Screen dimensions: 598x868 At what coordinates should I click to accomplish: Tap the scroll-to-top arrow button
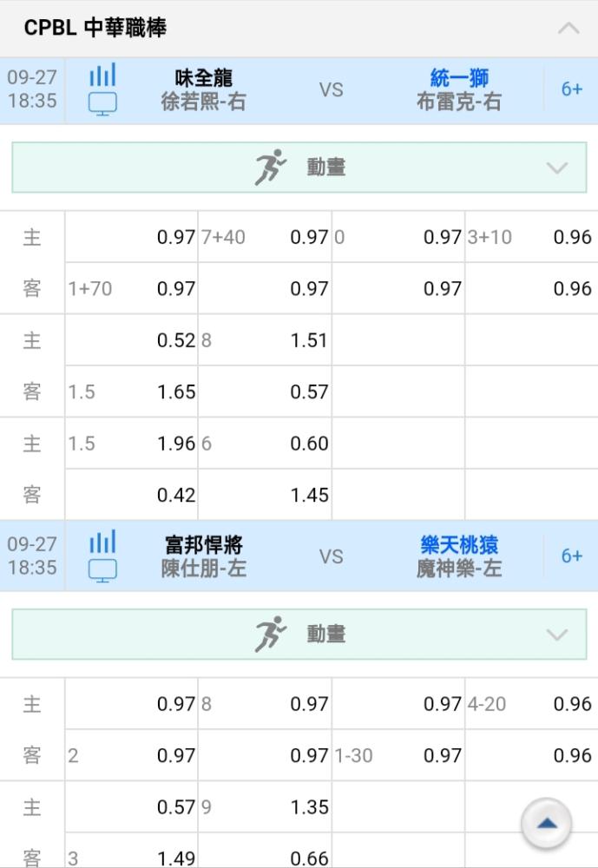coord(547,824)
